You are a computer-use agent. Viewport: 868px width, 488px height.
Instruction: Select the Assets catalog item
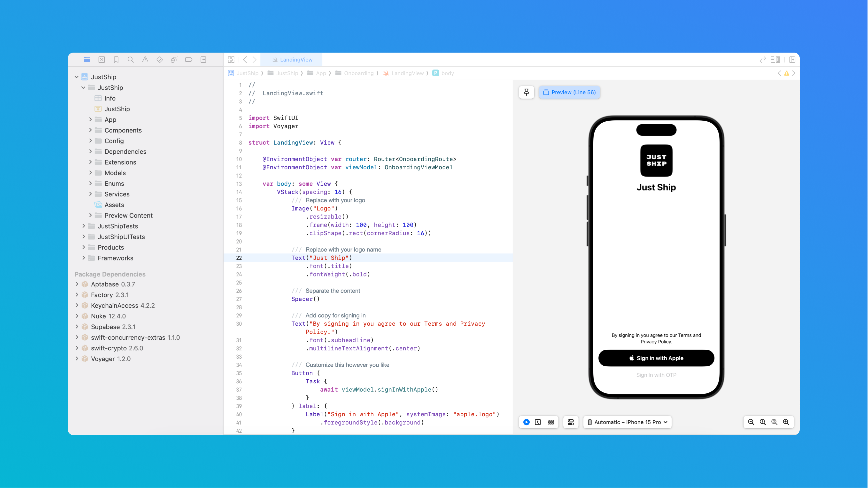(x=114, y=205)
